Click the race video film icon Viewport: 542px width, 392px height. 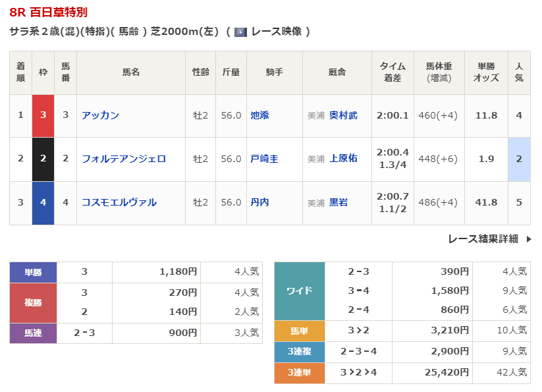[240, 32]
